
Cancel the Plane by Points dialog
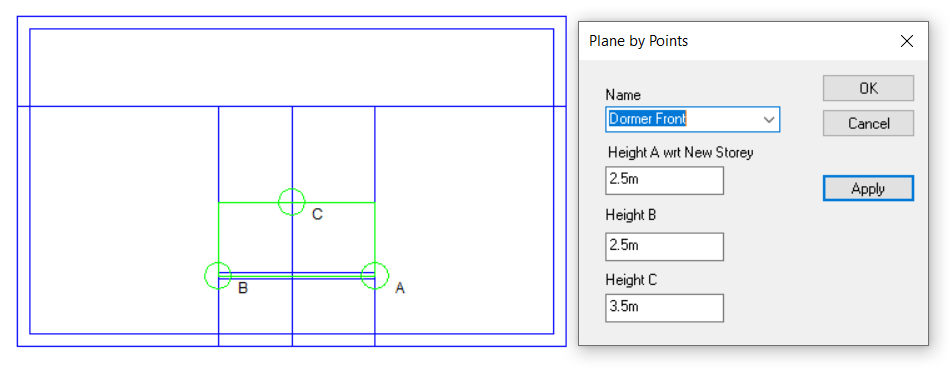pos(868,123)
